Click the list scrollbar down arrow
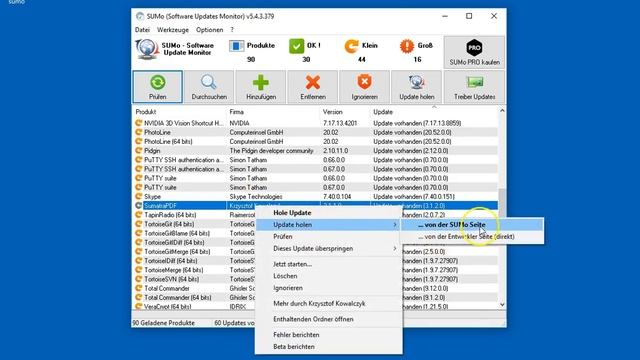The height and width of the screenshot is (360, 640). 502,304
